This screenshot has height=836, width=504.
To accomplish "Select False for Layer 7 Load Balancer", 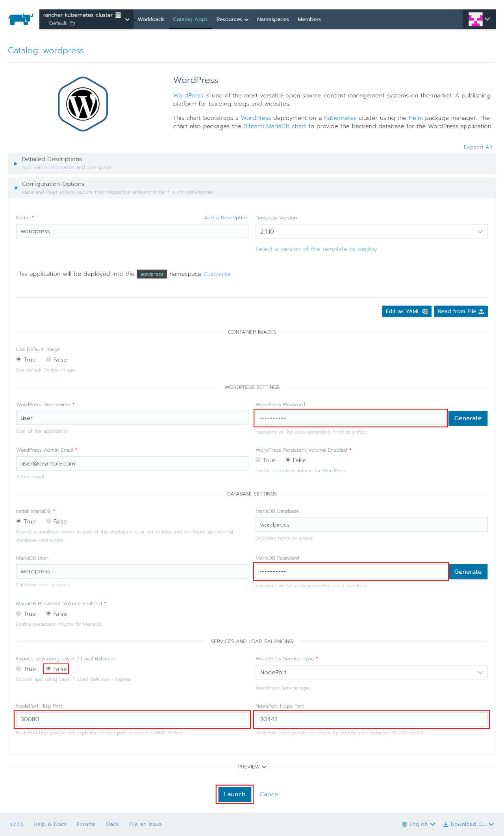I will [48, 669].
